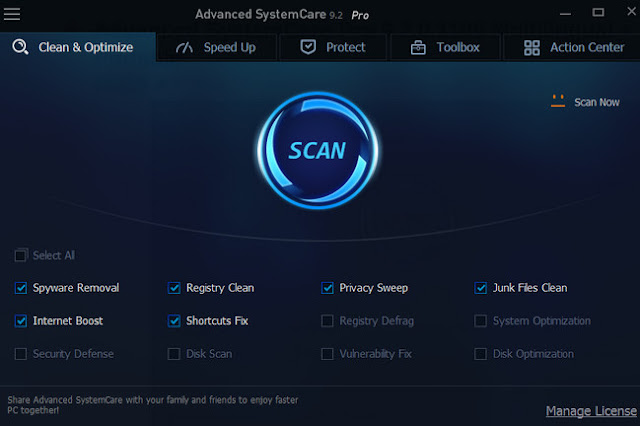Enable Vulnerability Fix checkbox
This screenshot has width=640, height=426.
tap(327, 354)
